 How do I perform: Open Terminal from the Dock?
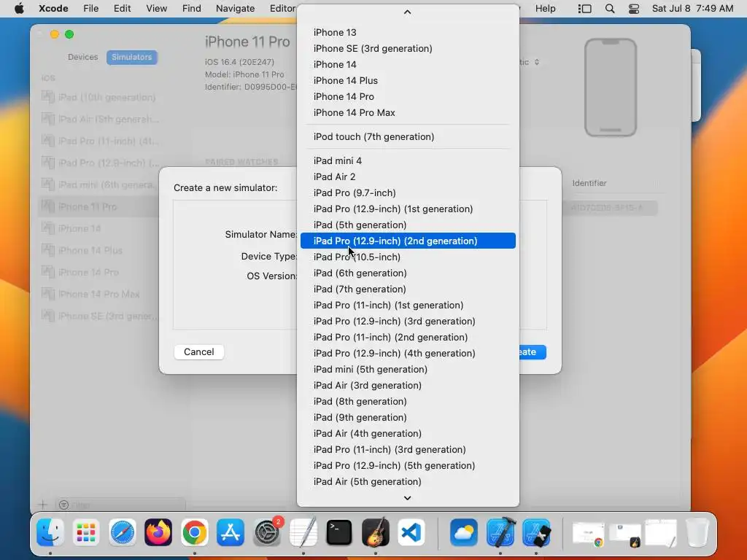[339, 532]
